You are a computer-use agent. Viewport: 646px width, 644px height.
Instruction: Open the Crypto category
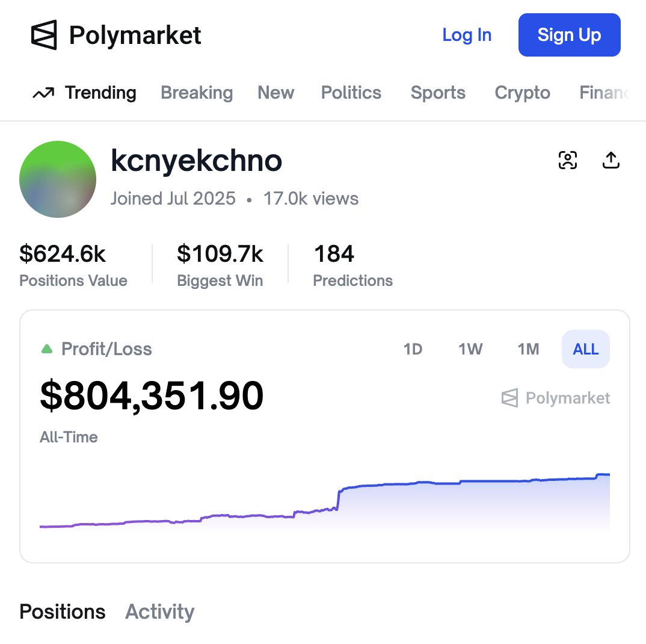coord(523,93)
